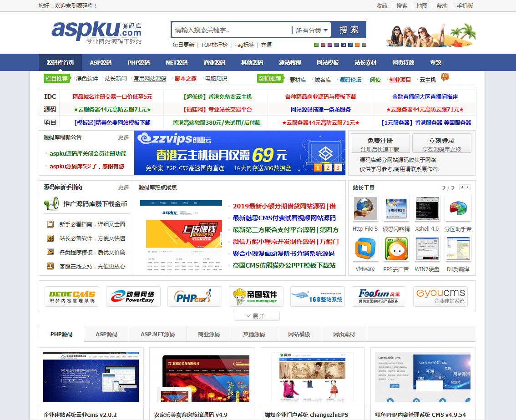
Task: Open the PPS去广告 orange mascot icon
Action: tap(396, 249)
